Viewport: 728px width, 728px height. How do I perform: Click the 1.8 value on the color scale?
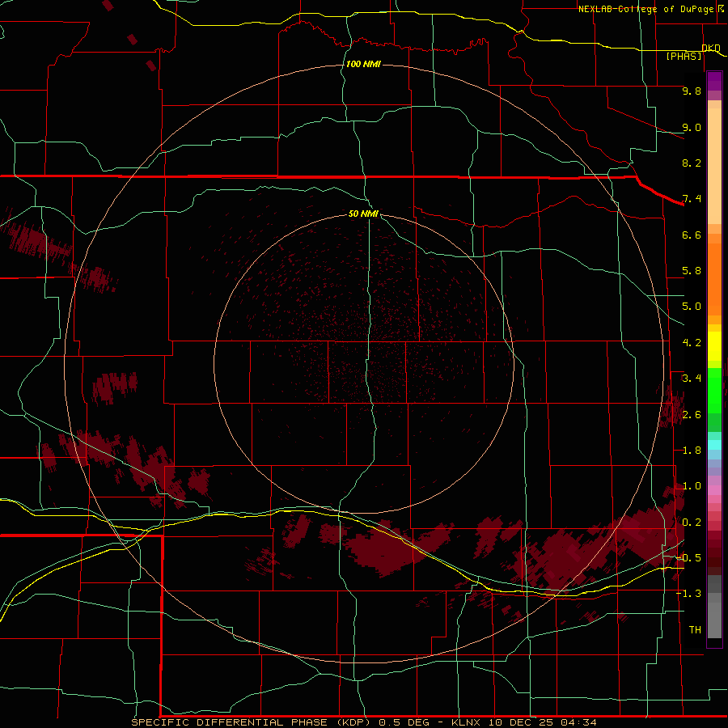[692, 451]
